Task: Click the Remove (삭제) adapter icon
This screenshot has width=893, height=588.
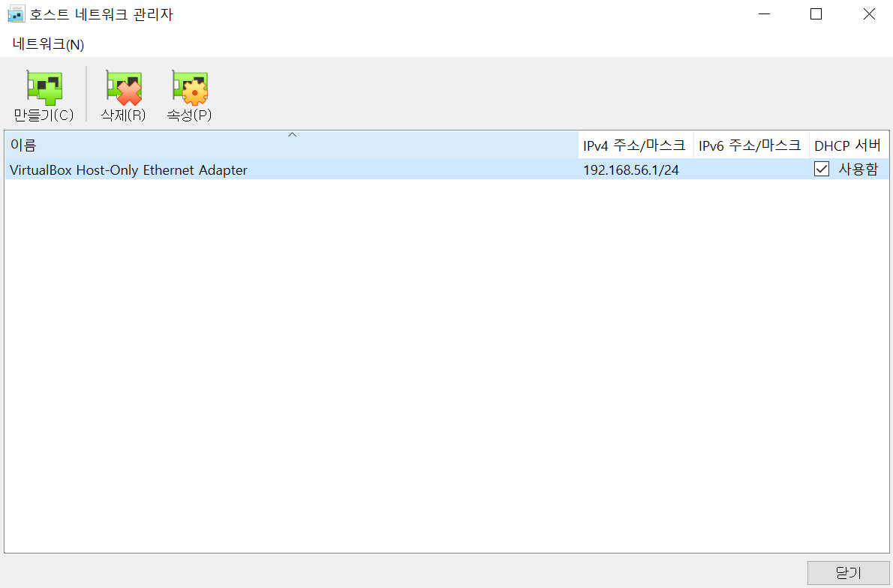Action: 124,88
